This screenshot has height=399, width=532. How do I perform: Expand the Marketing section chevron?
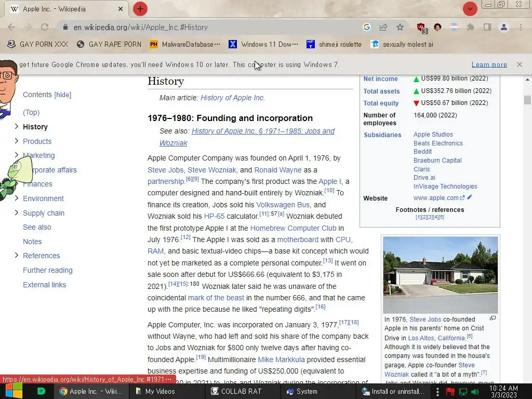click(x=16, y=155)
